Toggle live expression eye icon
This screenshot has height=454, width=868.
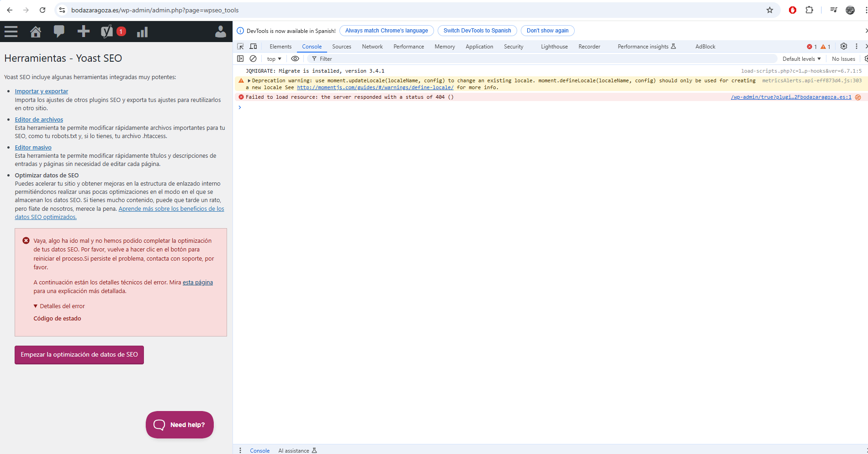(295, 59)
